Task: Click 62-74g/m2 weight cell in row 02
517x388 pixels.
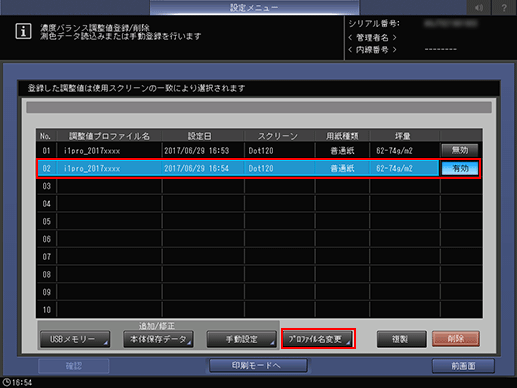Action: click(394, 169)
